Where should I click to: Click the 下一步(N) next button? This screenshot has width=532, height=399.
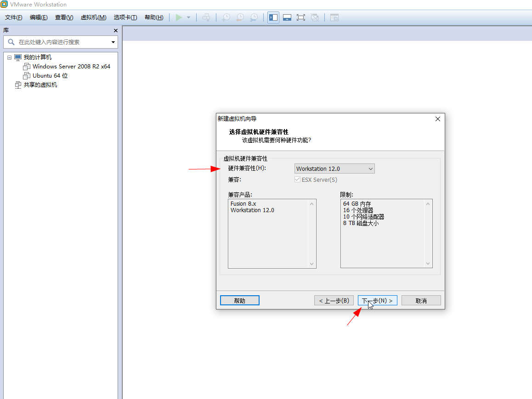click(x=377, y=300)
